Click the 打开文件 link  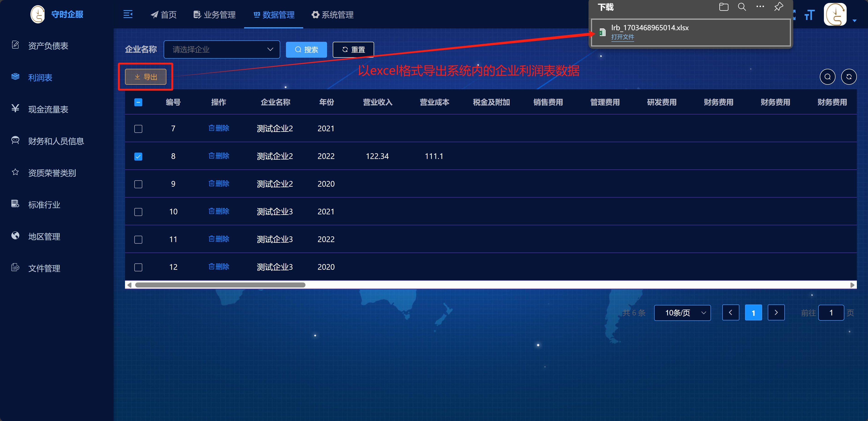click(x=622, y=37)
